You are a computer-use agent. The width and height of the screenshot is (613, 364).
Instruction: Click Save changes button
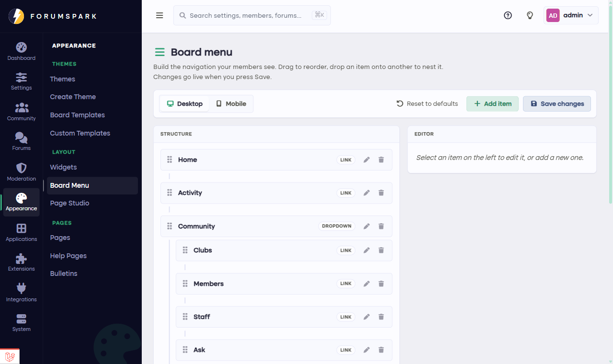tap(557, 104)
